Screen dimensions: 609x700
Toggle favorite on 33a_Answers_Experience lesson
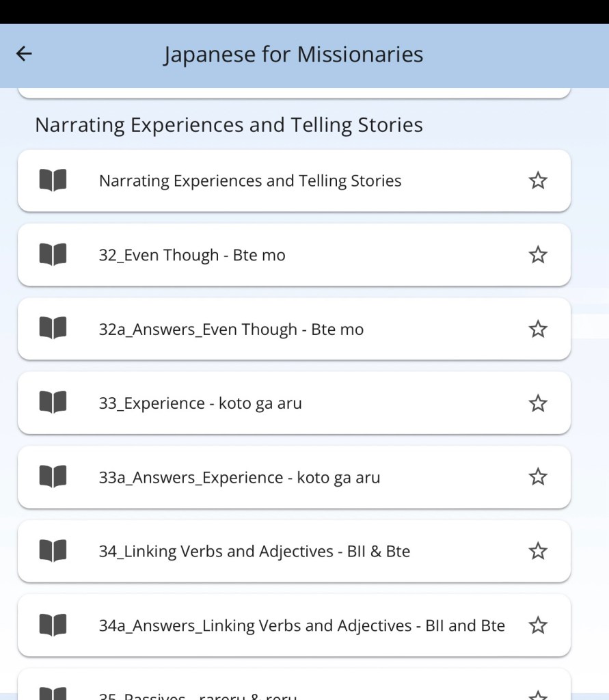coord(538,476)
